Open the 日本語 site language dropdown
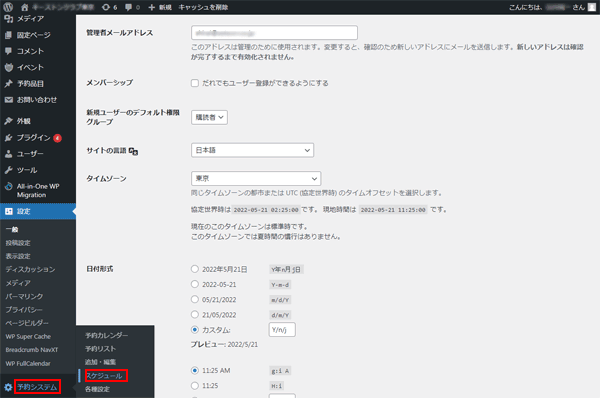 [x=253, y=150]
